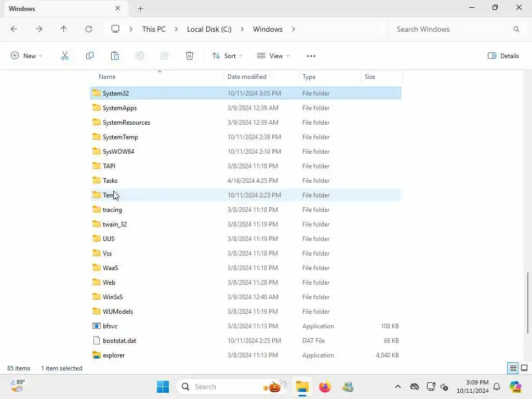The width and height of the screenshot is (532, 399).
Task: Switch to details list view layout
Action: coord(513,368)
